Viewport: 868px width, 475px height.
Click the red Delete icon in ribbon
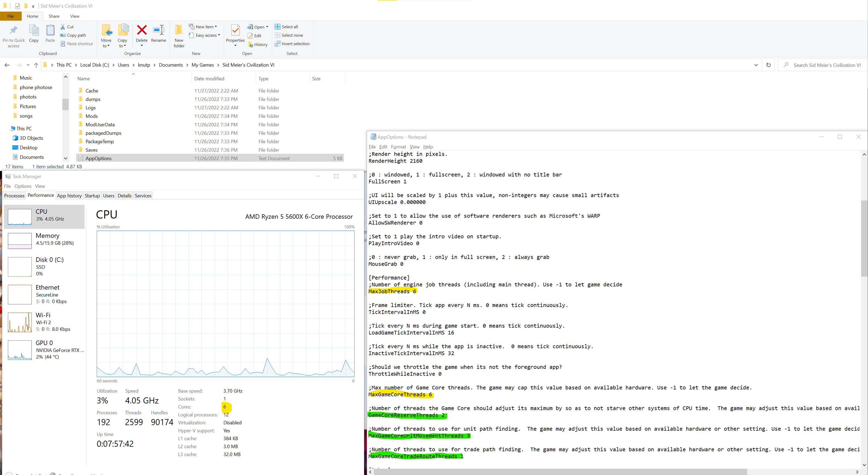(x=142, y=30)
